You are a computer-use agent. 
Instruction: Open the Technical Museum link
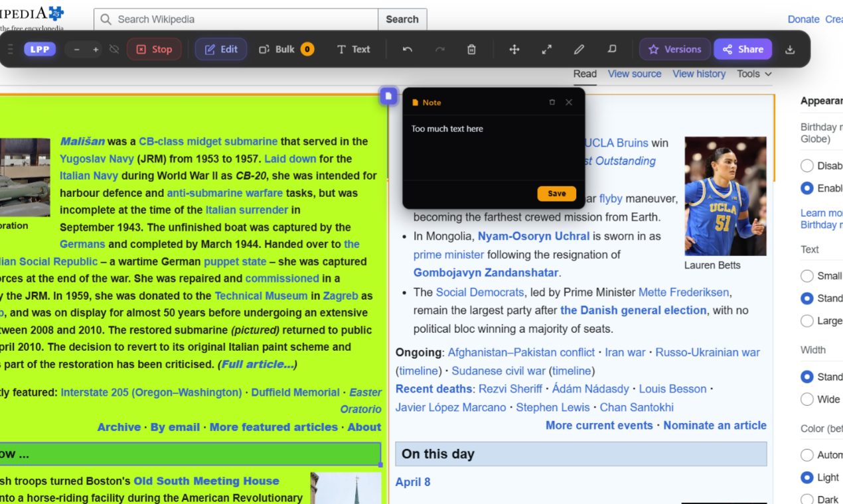click(262, 296)
